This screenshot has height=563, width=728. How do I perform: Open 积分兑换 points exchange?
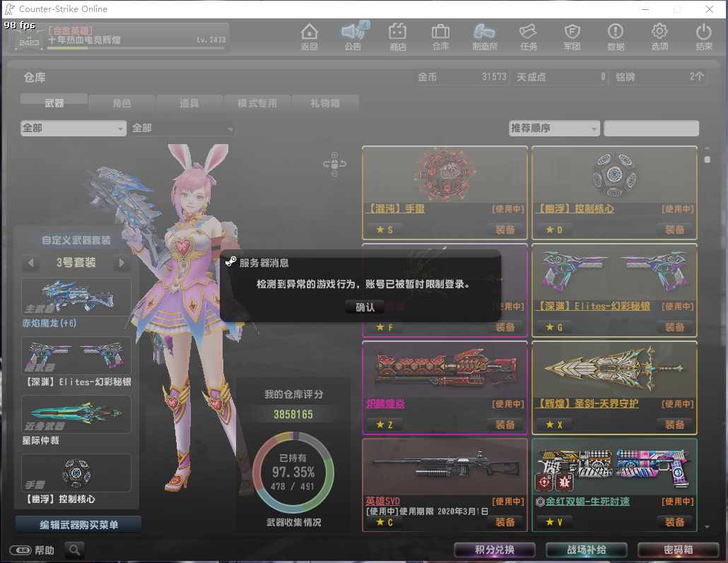tap(495, 550)
